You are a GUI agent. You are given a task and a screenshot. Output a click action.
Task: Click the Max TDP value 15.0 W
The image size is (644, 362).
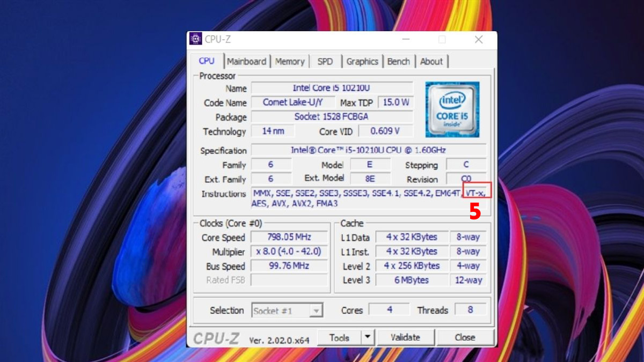coord(396,102)
